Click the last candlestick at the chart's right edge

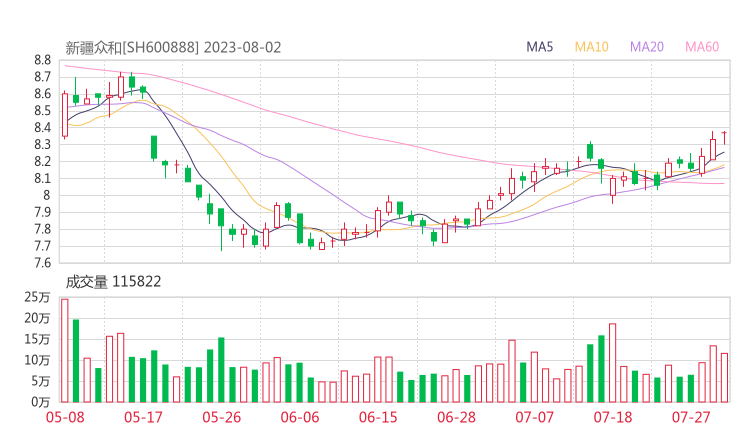tap(724, 138)
